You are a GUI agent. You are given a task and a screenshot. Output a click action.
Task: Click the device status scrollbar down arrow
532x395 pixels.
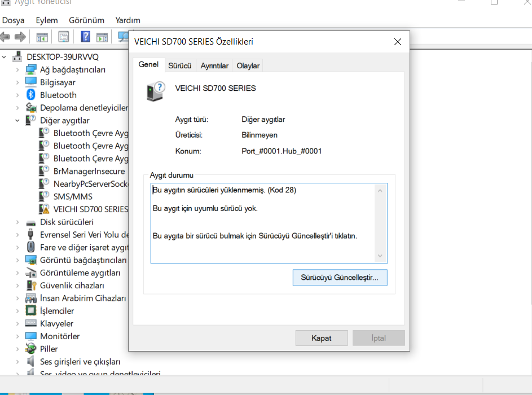tap(380, 256)
